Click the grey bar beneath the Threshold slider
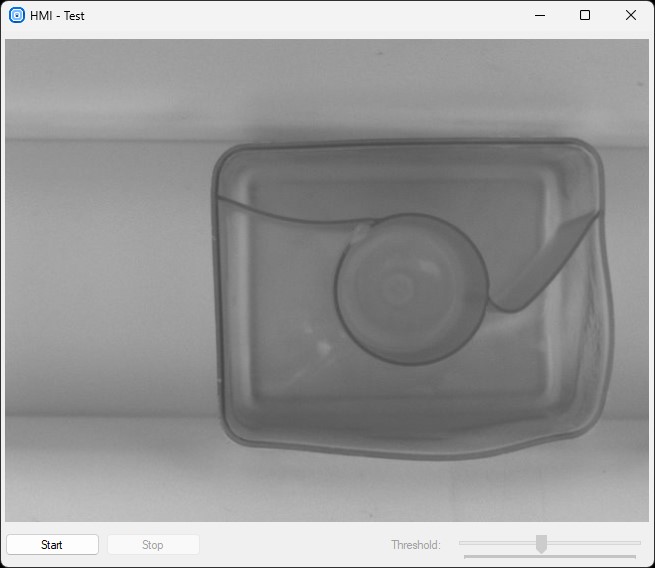 pos(549,556)
